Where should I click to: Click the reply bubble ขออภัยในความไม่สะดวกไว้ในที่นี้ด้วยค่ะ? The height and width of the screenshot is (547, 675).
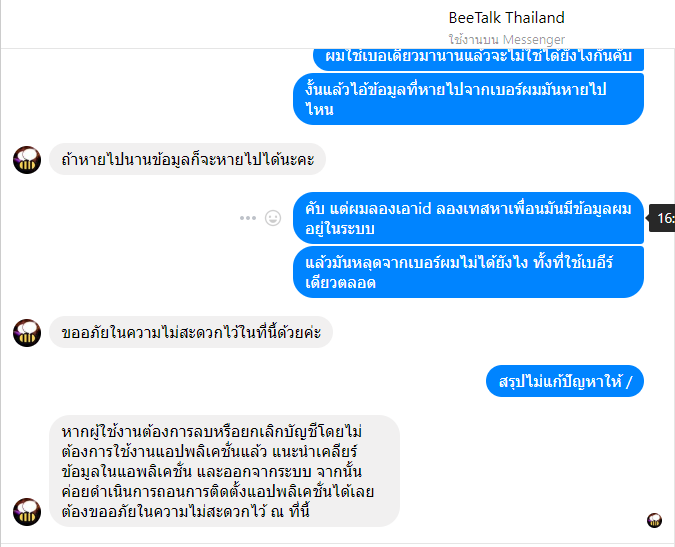coord(191,332)
